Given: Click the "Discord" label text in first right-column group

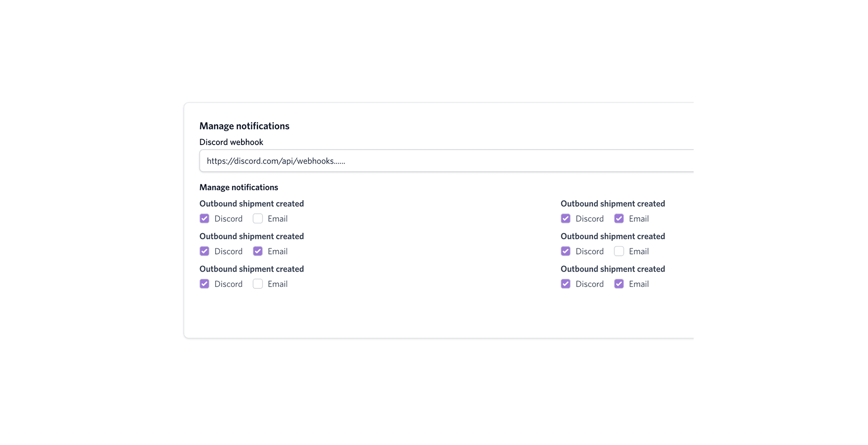Looking at the screenshot, I should click(589, 219).
